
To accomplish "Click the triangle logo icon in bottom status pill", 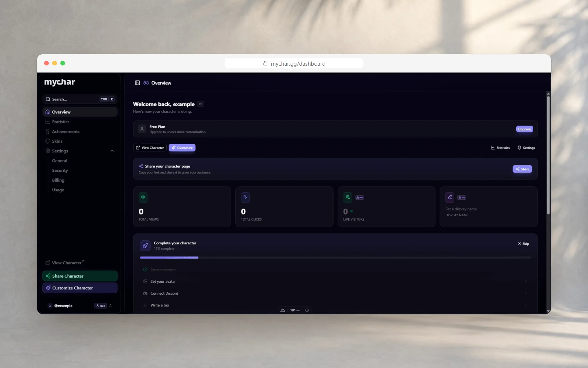I will pyautogui.click(x=283, y=310).
